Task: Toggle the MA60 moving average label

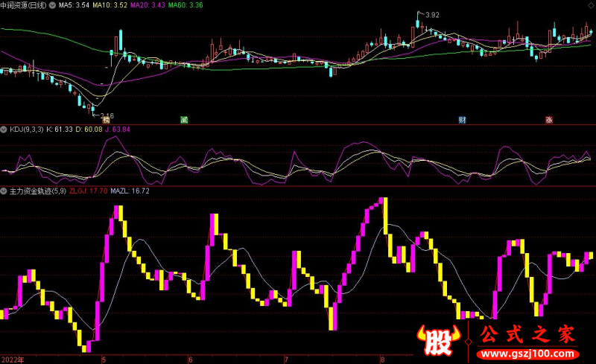Action: tap(184, 5)
